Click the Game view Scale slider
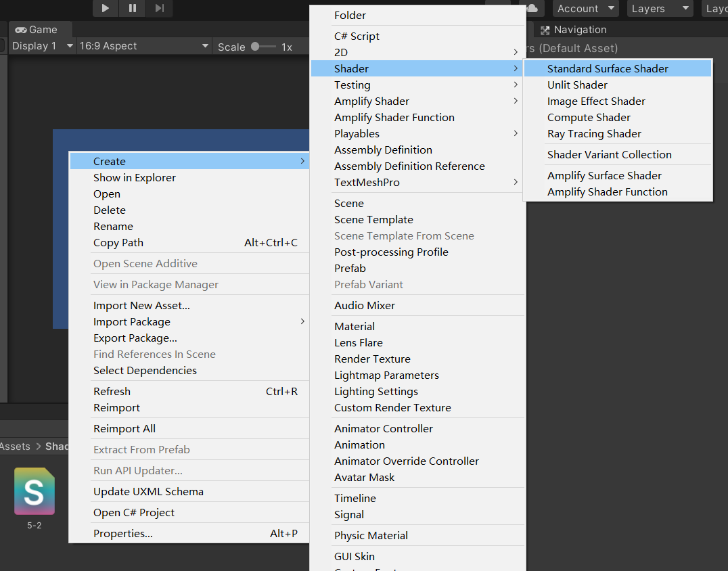728x571 pixels. 263,47
